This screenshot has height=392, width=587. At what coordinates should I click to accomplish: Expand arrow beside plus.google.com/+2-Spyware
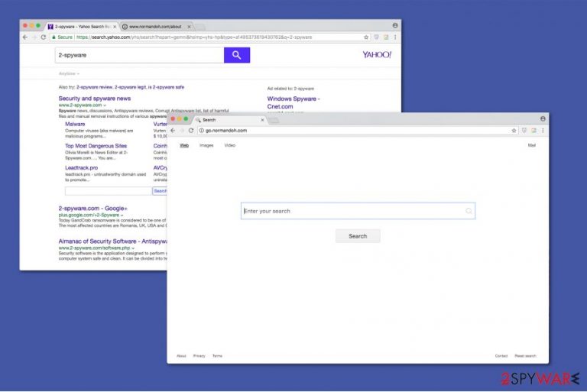(122, 215)
